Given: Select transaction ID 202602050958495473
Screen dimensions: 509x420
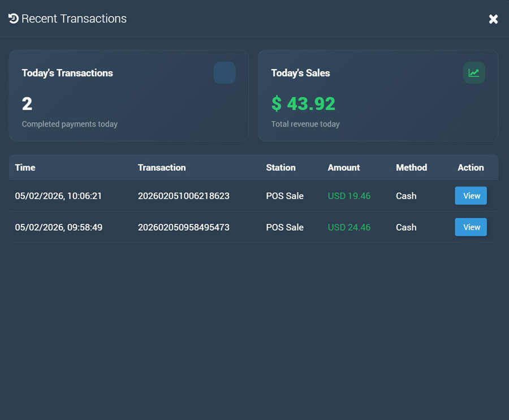Looking at the screenshot, I should point(183,227).
